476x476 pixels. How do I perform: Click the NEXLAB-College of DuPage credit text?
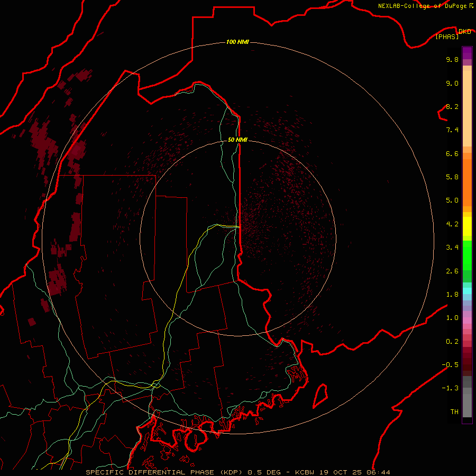[x=423, y=6]
